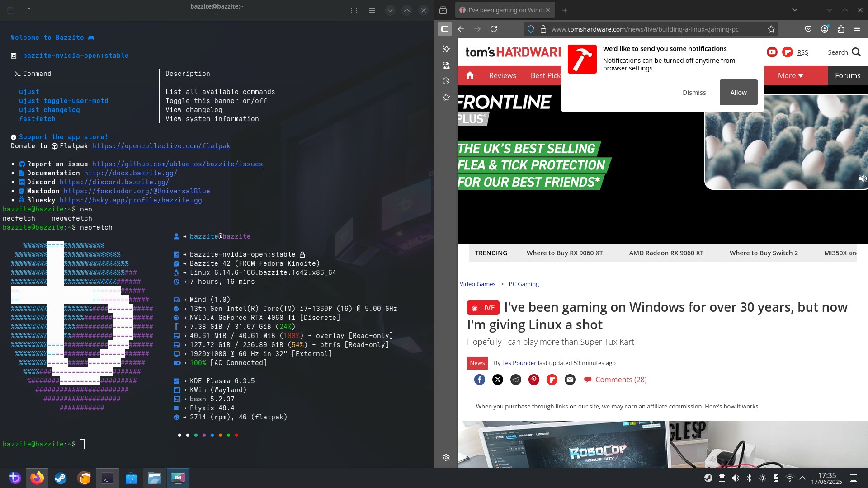Viewport: 868px width, 488px height.
Task: Go to the Tom's Hardware home page
Action: 470,75
